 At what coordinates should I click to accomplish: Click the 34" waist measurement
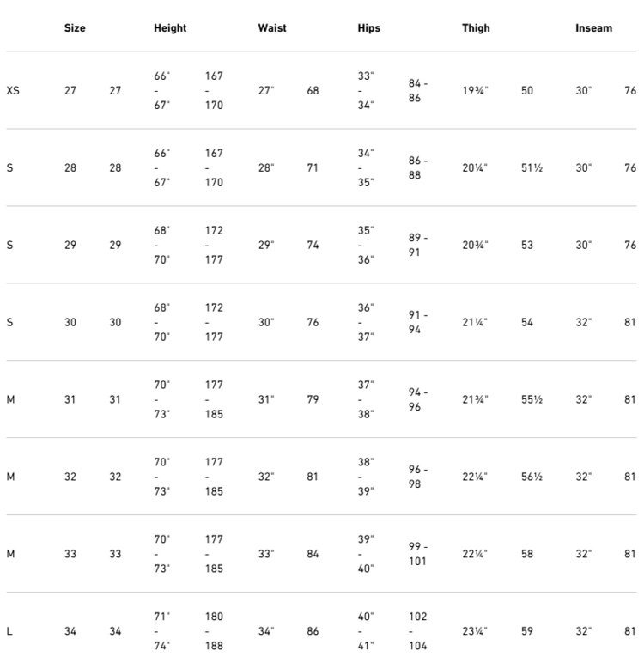(266, 631)
